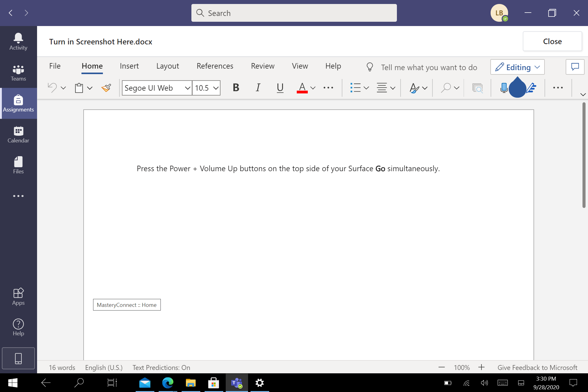Image resolution: width=588 pixels, height=392 pixels.
Task: Select the Home tab
Action: pyautogui.click(x=92, y=66)
